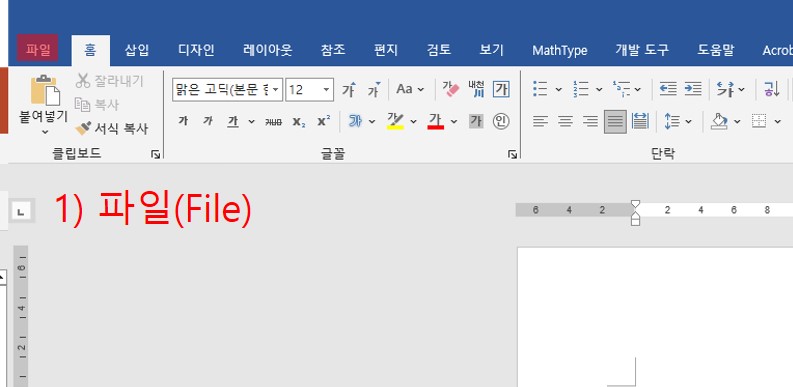Open the font size dropdown
Viewport: 793px width, 387px height.
point(326,90)
